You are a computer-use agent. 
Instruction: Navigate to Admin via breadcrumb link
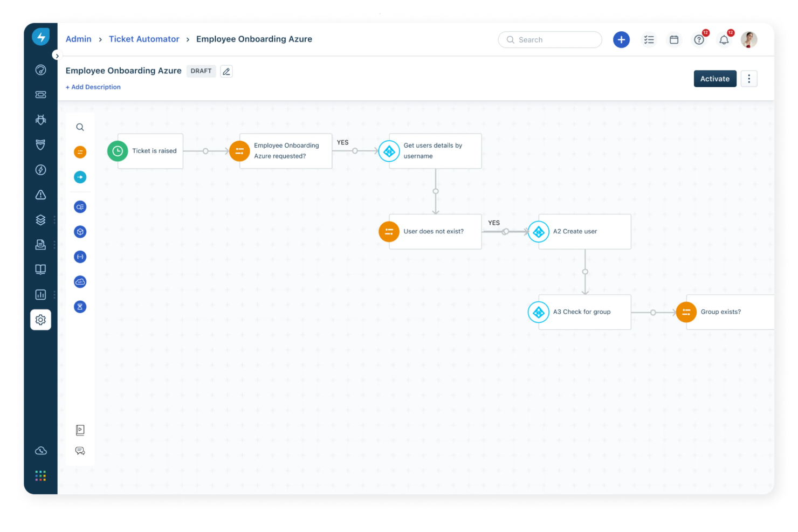pyautogui.click(x=78, y=39)
